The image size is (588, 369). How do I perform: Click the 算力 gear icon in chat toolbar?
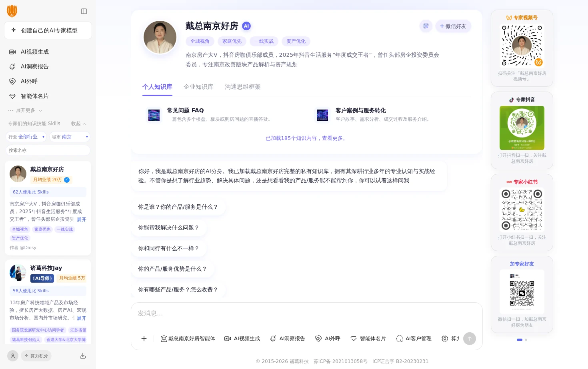pos(444,339)
